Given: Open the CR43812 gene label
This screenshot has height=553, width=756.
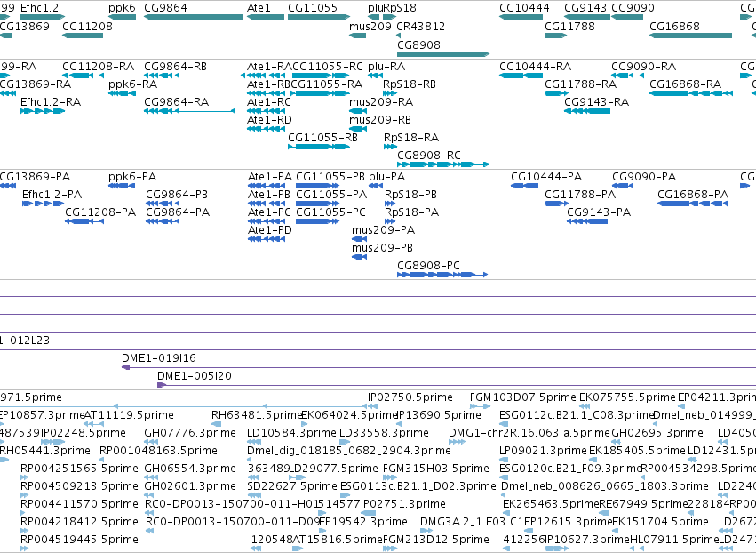Looking at the screenshot, I should tap(420, 26).
